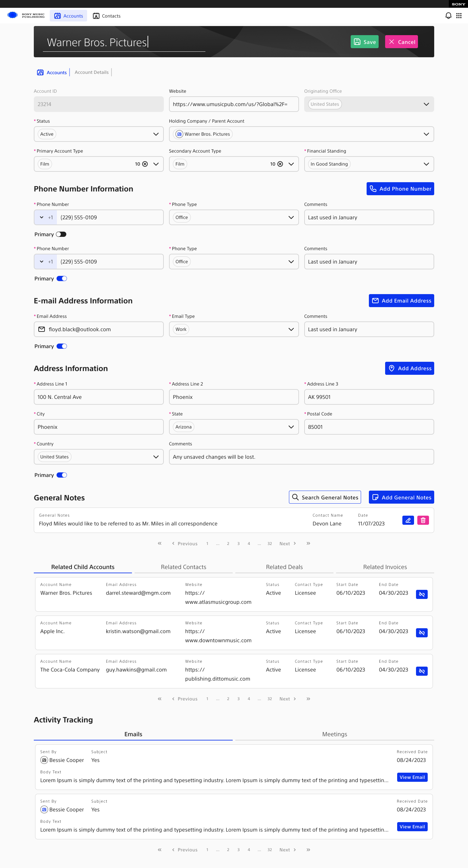The height and width of the screenshot is (868, 468).
Task: Jump to first page of general notes
Action: [x=160, y=543]
